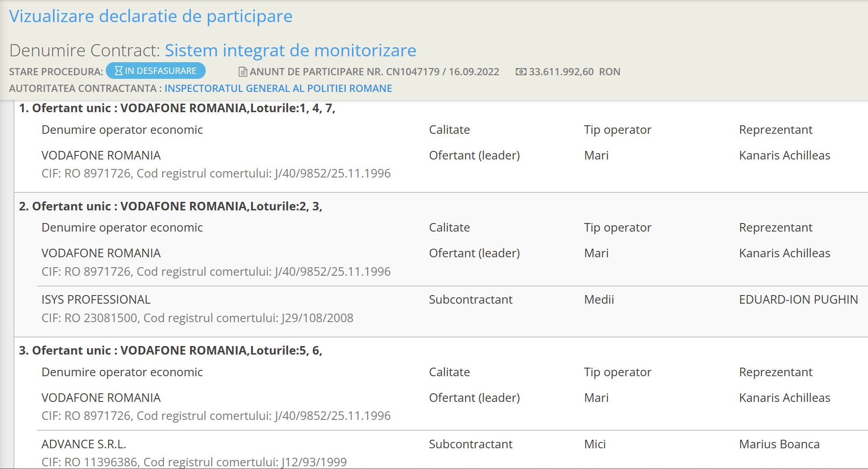
Task: Click representative EDUARD-ION PUGHIN
Action: pos(798,300)
